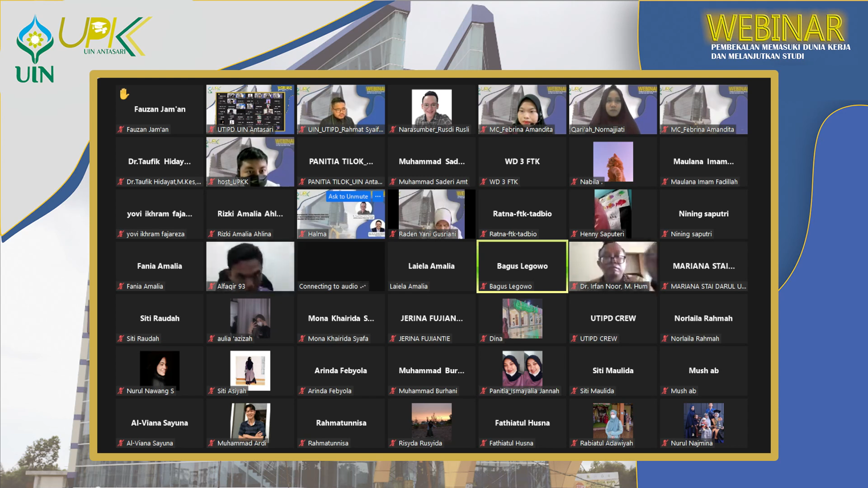
Task: Click the 'MARIANA STAI DARUL U...' name label
Action: [x=708, y=286]
